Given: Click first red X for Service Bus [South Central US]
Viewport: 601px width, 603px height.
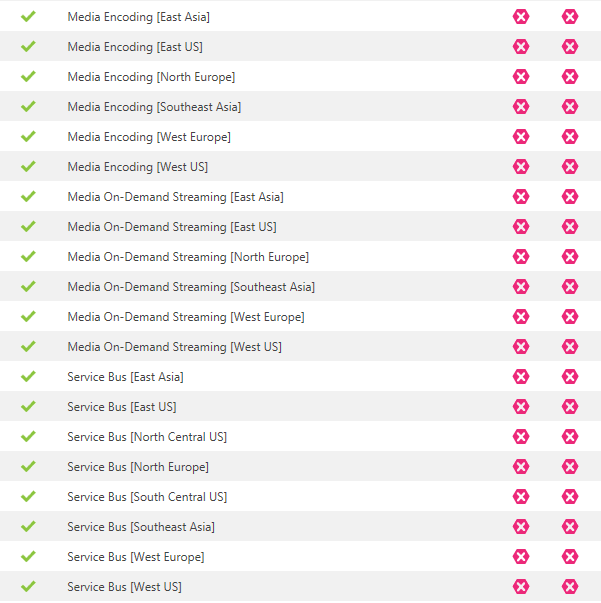Looking at the screenshot, I should pyautogui.click(x=521, y=496).
